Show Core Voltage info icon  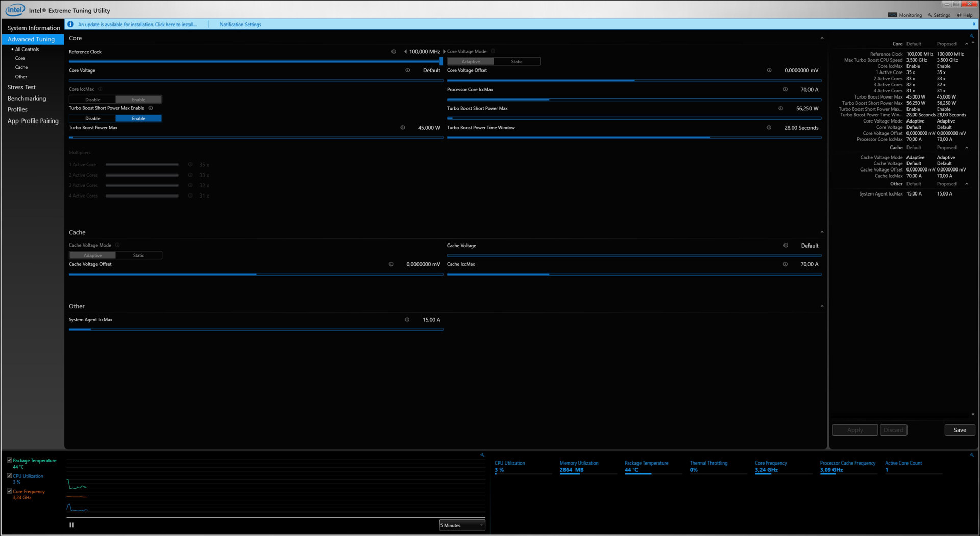pyautogui.click(x=407, y=70)
